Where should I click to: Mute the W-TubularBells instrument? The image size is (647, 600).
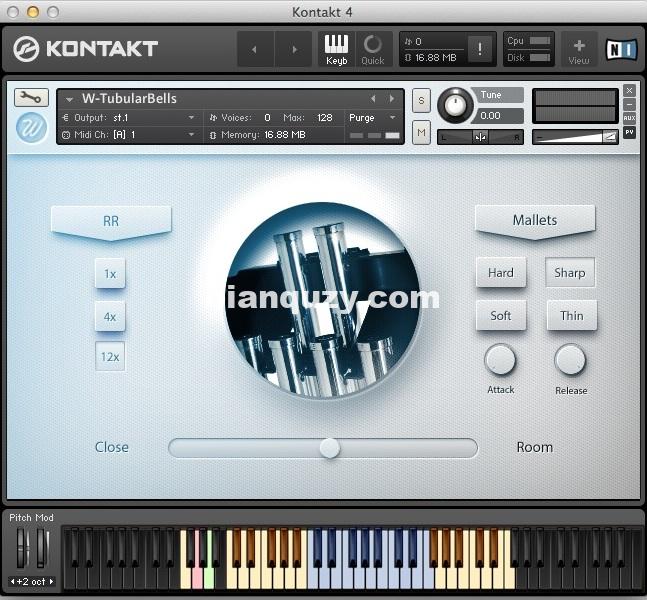[421, 132]
